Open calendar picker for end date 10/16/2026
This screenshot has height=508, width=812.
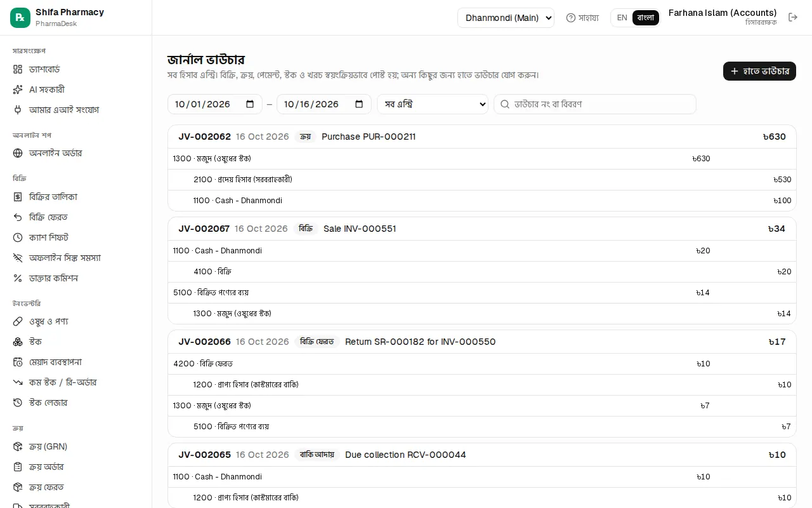[x=359, y=104]
